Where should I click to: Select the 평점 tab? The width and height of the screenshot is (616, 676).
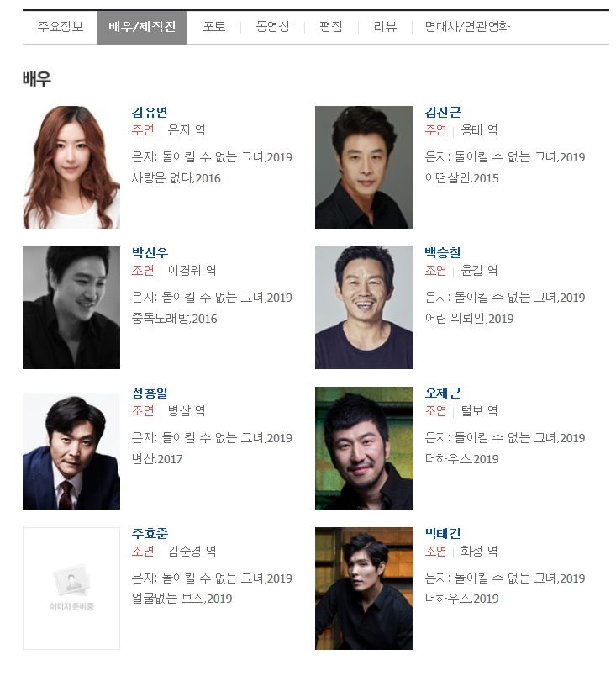[x=331, y=27]
